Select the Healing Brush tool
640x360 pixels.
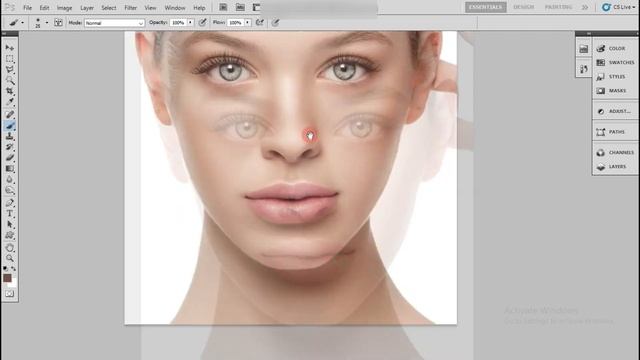point(10,115)
